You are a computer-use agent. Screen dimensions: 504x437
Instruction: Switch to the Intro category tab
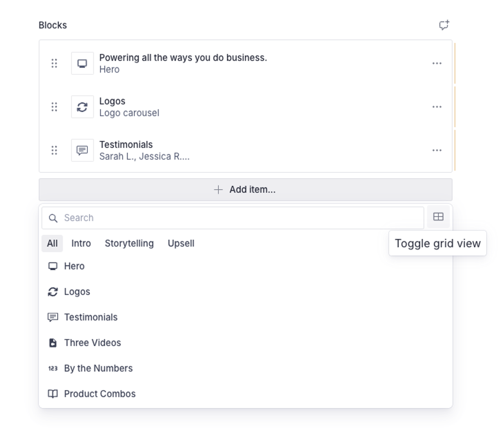pyautogui.click(x=81, y=243)
